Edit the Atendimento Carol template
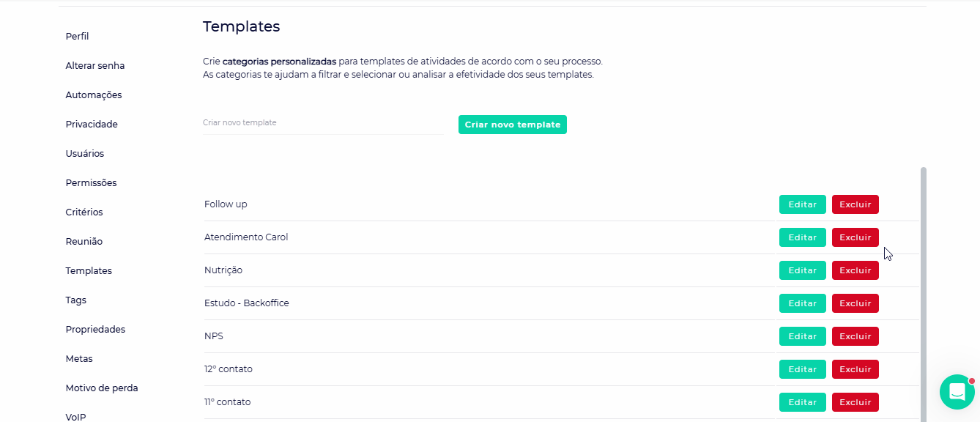 click(x=802, y=237)
